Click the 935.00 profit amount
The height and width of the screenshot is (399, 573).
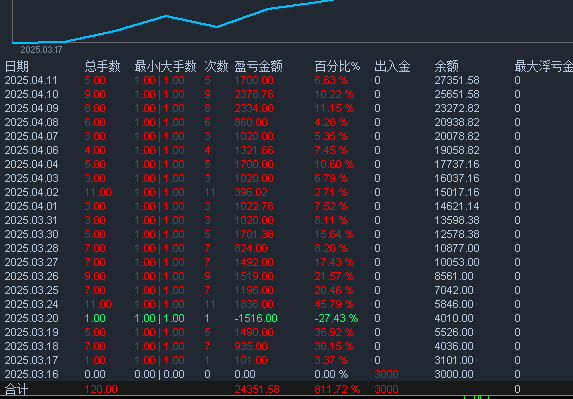pos(251,346)
